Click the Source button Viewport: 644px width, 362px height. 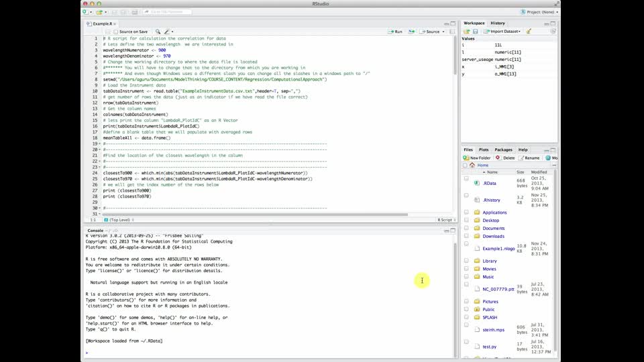coord(429,32)
